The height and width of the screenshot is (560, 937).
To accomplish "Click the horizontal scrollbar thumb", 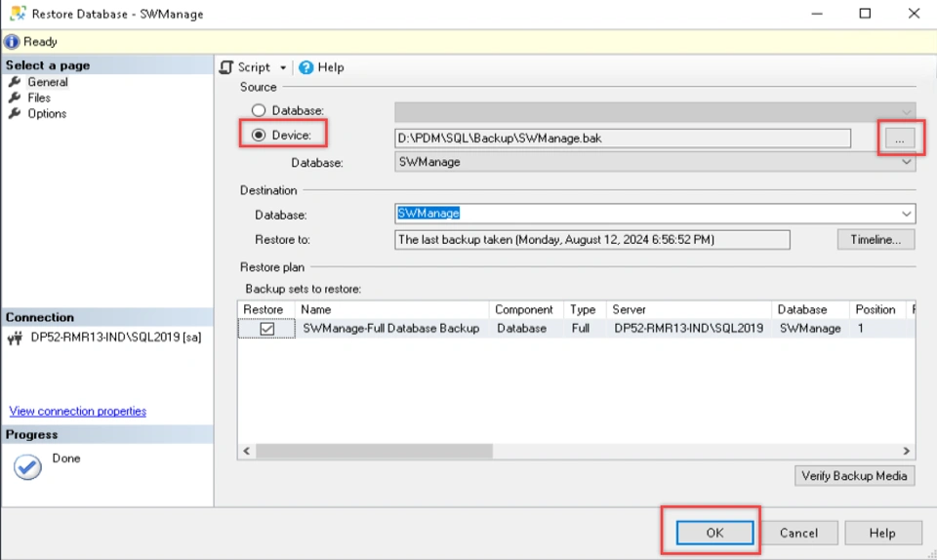I will (x=374, y=451).
